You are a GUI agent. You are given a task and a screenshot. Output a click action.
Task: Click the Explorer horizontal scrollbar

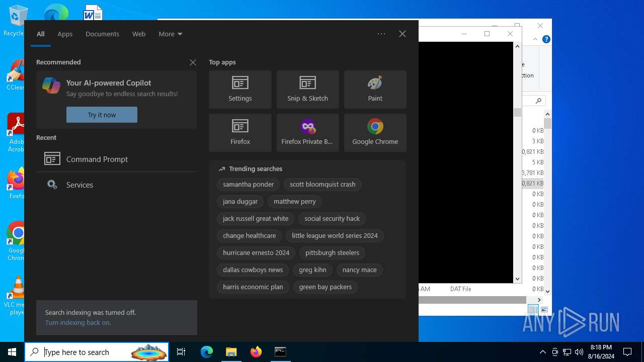[x=472, y=300]
